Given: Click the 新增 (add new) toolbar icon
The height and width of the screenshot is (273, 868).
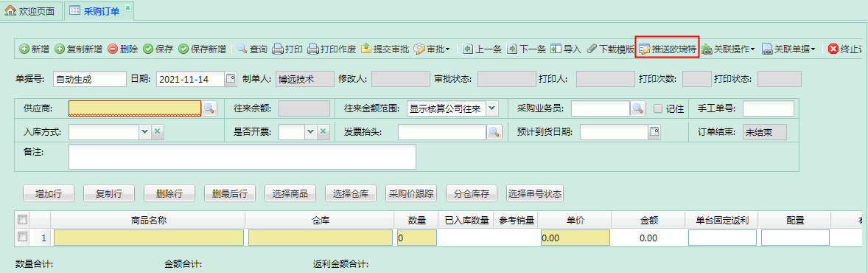Looking at the screenshot, I should (24, 49).
